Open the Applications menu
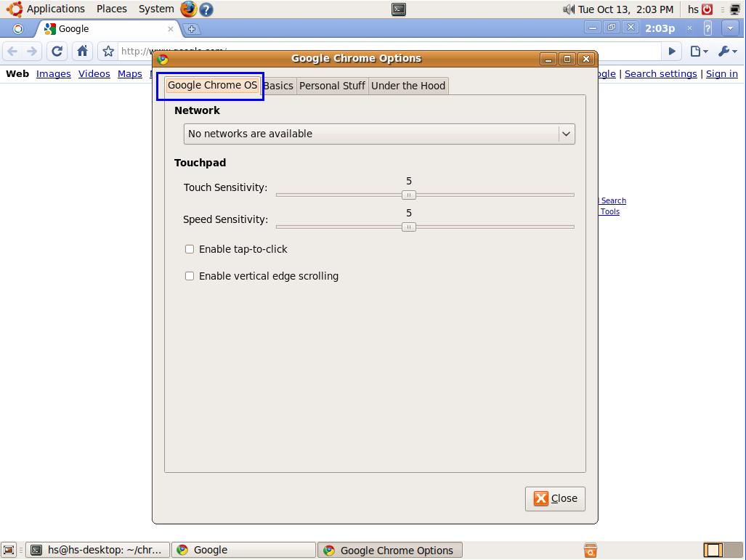746x560 pixels. coord(56,9)
